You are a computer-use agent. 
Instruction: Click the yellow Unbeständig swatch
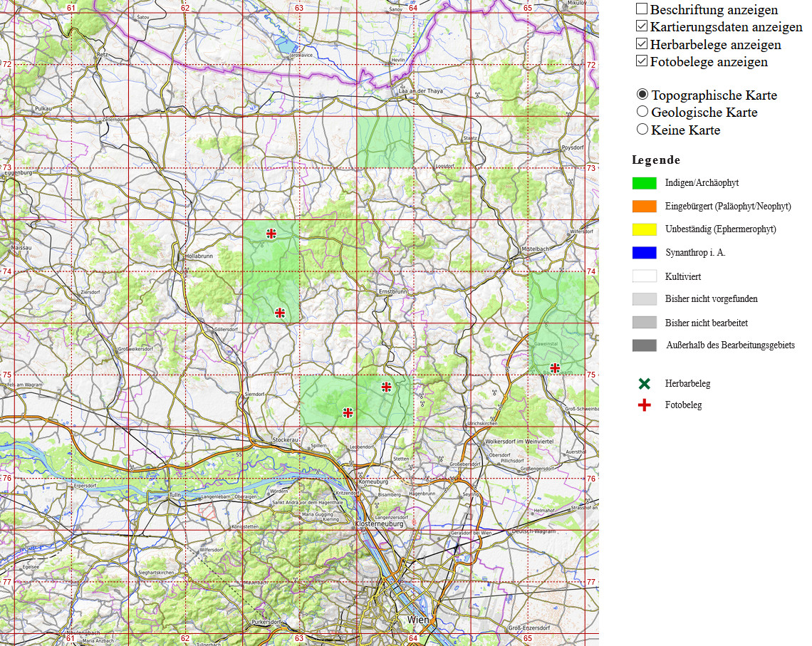644,229
